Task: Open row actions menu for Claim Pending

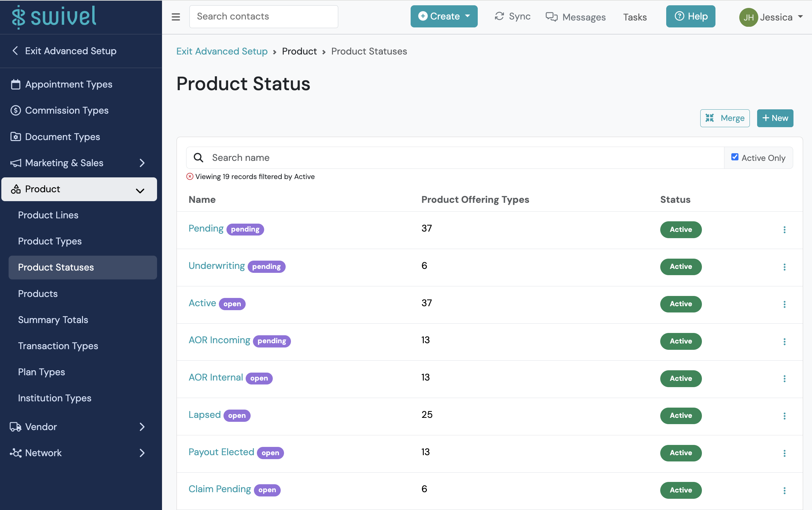Action: (x=784, y=491)
